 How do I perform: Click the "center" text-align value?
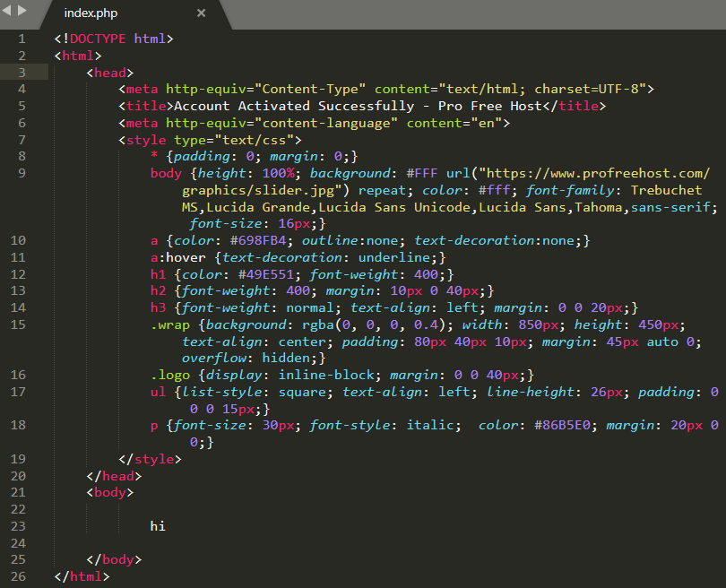click(x=302, y=342)
